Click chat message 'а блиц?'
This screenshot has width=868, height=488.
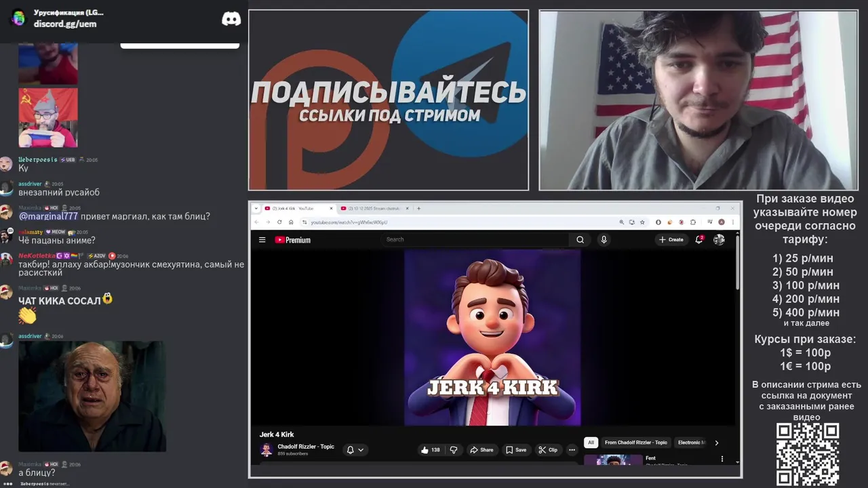point(37,473)
